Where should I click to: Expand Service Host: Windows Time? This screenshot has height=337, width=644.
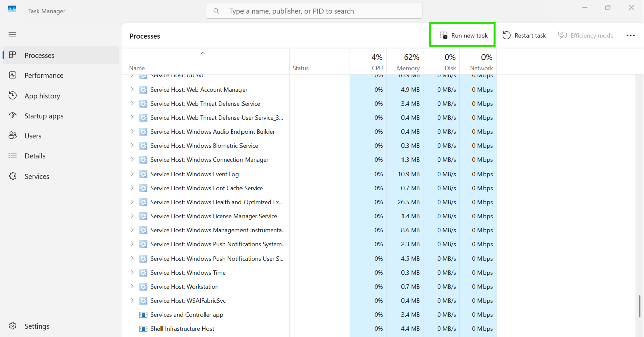tap(132, 272)
